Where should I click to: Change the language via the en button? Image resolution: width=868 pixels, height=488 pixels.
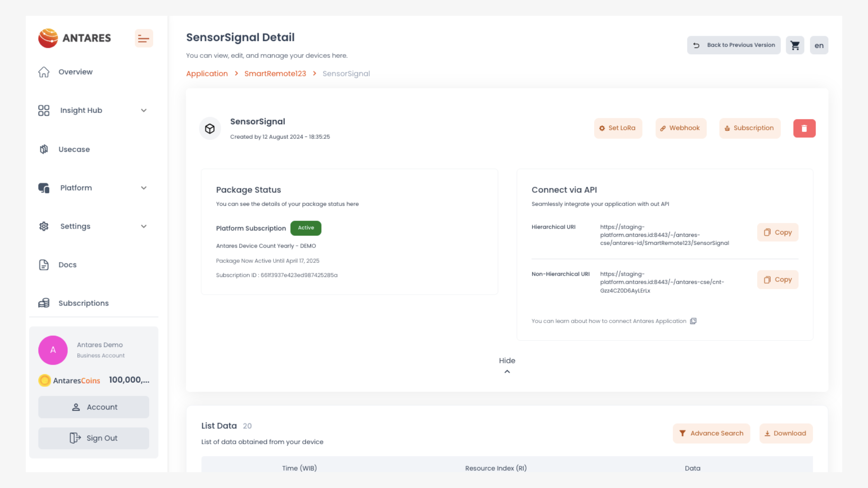coord(819,45)
